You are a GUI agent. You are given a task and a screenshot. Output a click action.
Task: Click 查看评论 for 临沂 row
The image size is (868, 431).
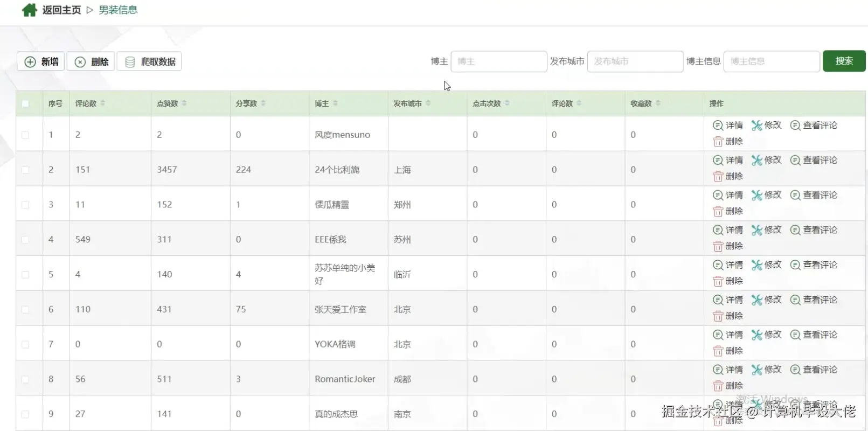coord(814,265)
